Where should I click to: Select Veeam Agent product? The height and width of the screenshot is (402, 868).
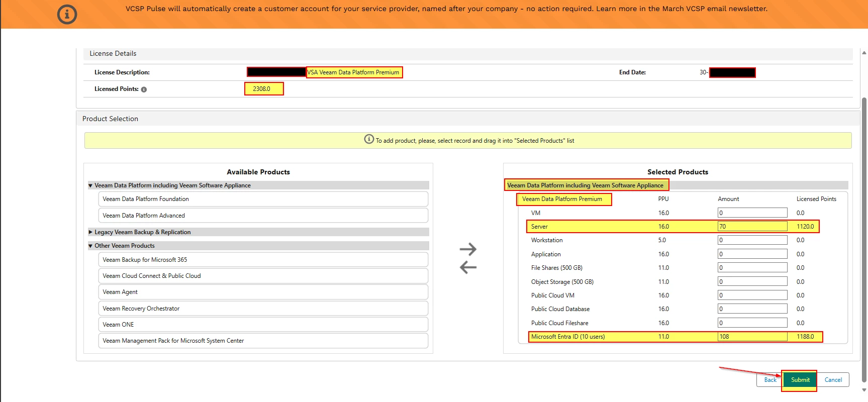click(263, 292)
